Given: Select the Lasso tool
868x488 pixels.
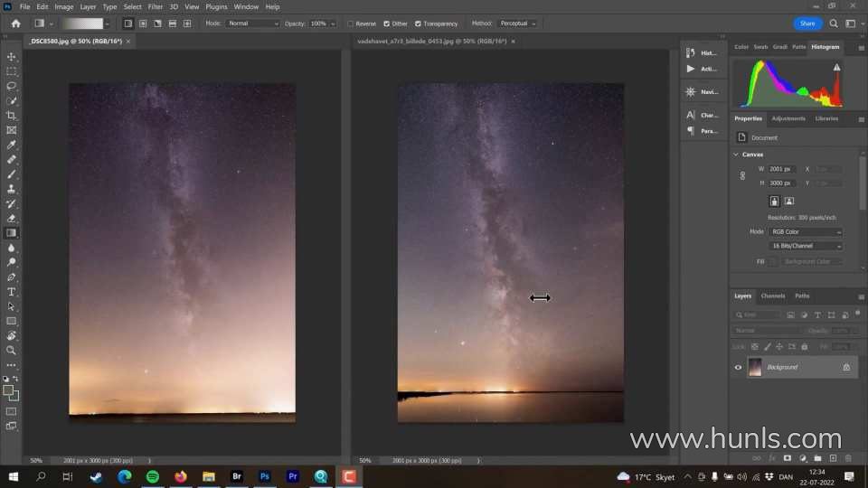Looking at the screenshot, I should click(12, 86).
